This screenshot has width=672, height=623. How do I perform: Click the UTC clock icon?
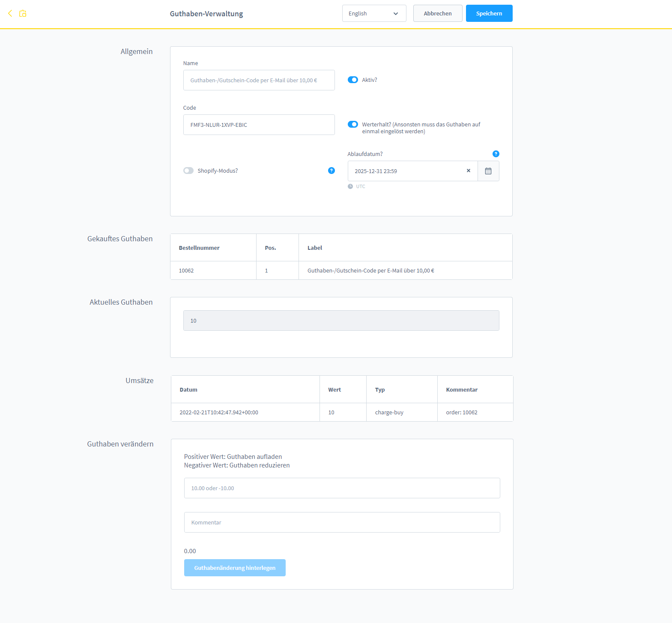350,186
